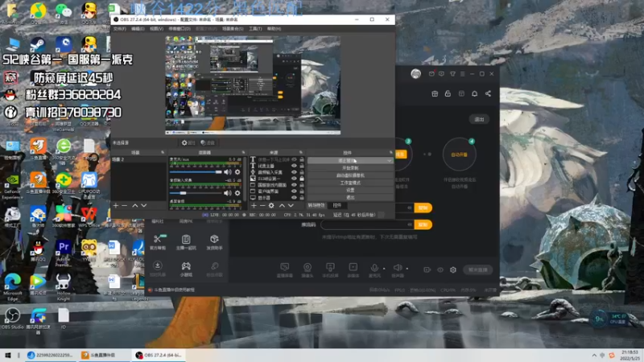
Task: Adjust the 麦克风/Aux volume slider
Action: [x=196, y=172]
